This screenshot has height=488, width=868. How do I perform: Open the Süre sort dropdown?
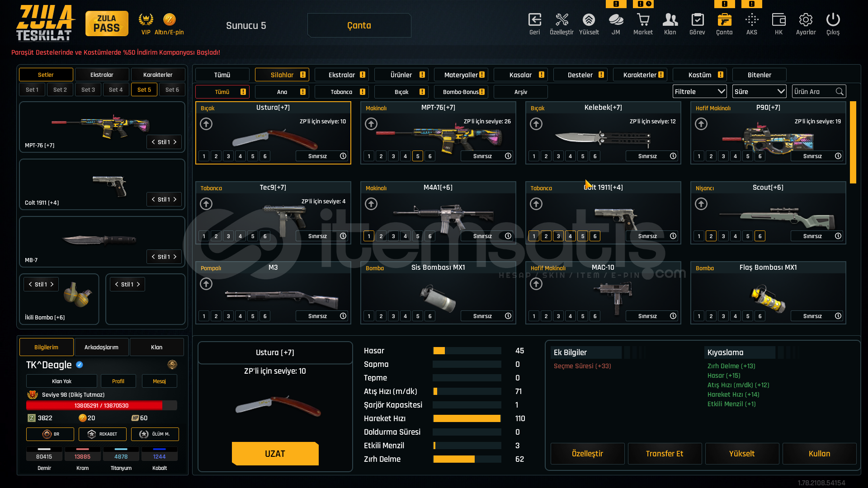759,91
